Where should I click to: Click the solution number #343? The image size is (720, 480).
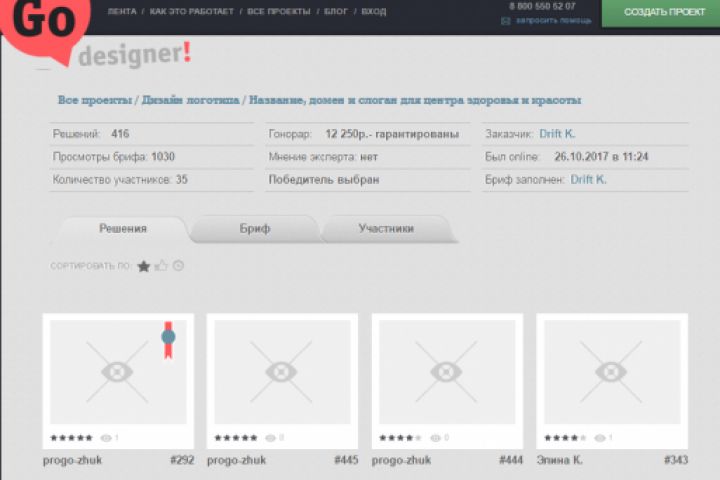click(x=675, y=460)
